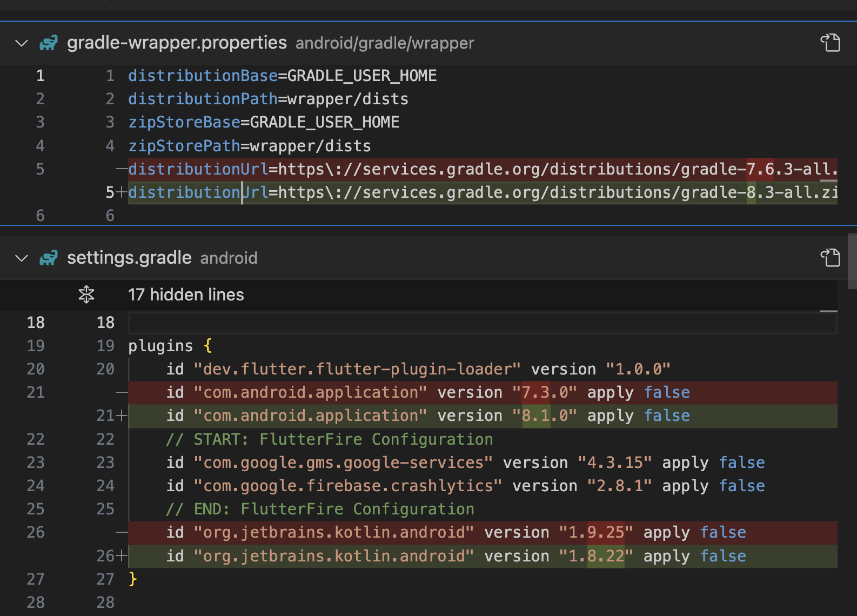Open gradle-wrapper.properties file via its header icon
The height and width of the screenshot is (616, 857).
click(x=830, y=43)
